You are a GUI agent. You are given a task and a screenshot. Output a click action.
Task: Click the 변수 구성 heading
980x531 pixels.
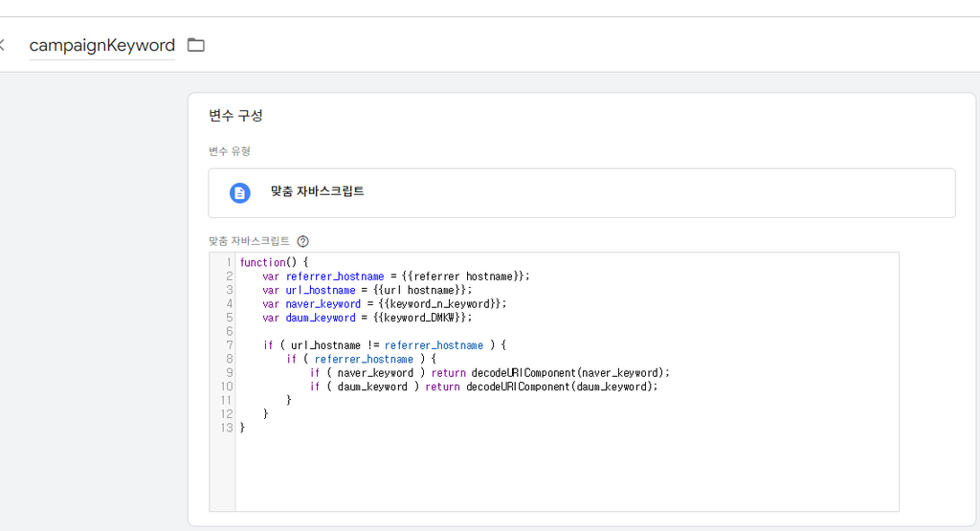(235, 116)
